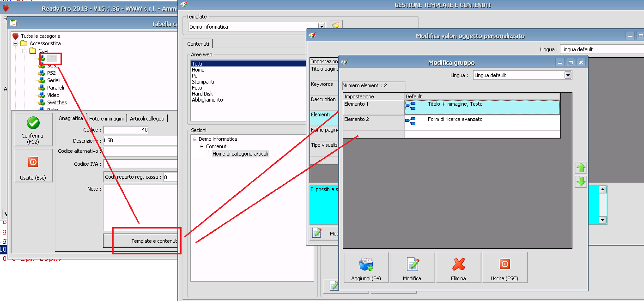Image resolution: width=644 pixels, height=301 pixels.
Task: Switch to the Articoli collegati tab
Action: point(147,118)
